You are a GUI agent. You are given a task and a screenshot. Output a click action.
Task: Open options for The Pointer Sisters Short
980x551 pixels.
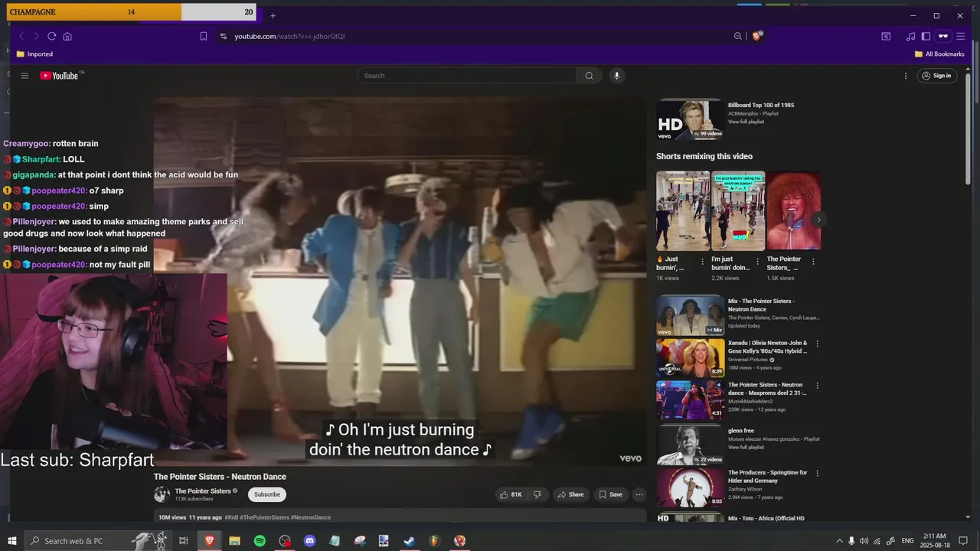click(813, 262)
